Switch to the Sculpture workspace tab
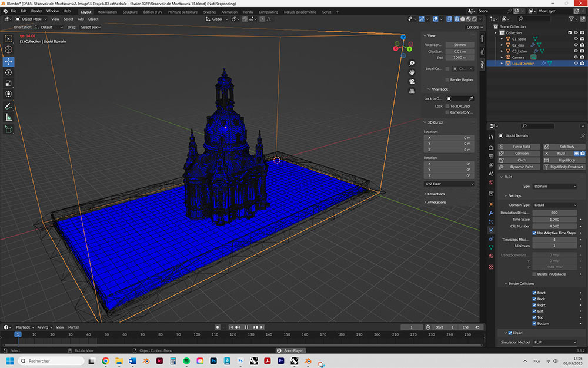Image resolution: width=588 pixels, height=368 pixels. click(130, 12)
